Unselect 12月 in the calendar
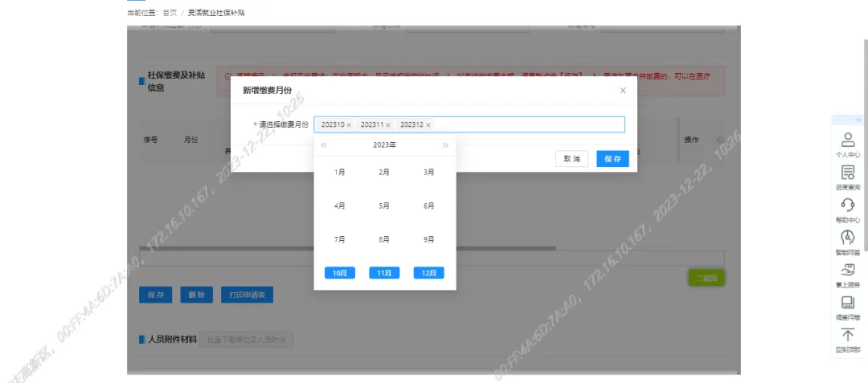 click(x=428, y=273)
